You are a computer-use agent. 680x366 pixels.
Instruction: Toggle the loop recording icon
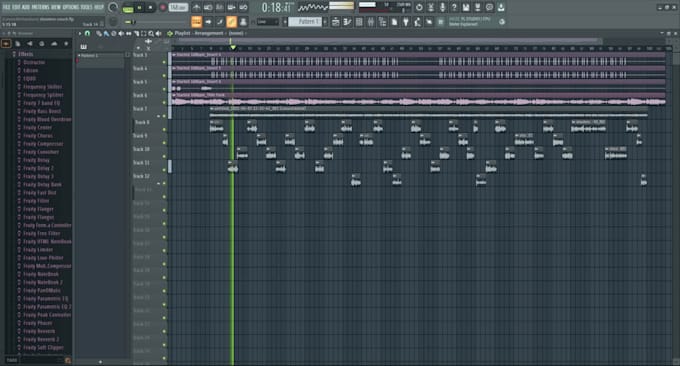pyautogui.click(x=243, y=7)
